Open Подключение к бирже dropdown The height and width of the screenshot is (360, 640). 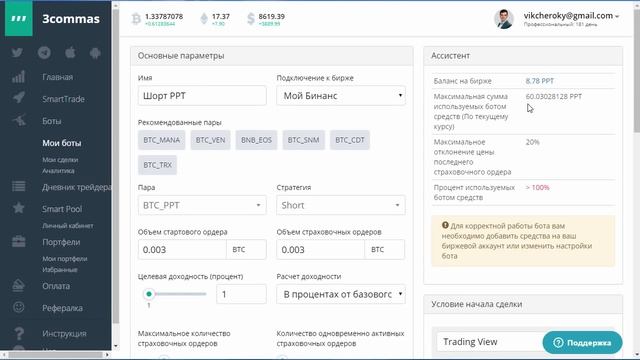coord(341,96)
